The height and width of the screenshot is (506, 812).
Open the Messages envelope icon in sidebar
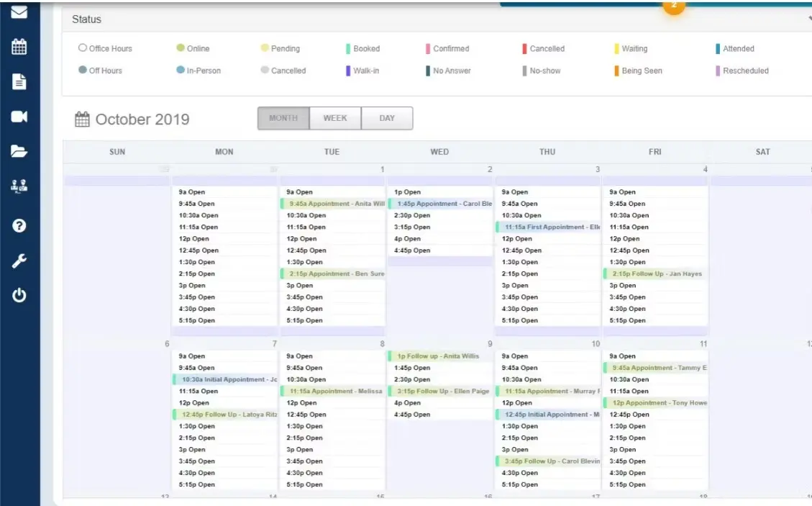(x=18, y=12)
